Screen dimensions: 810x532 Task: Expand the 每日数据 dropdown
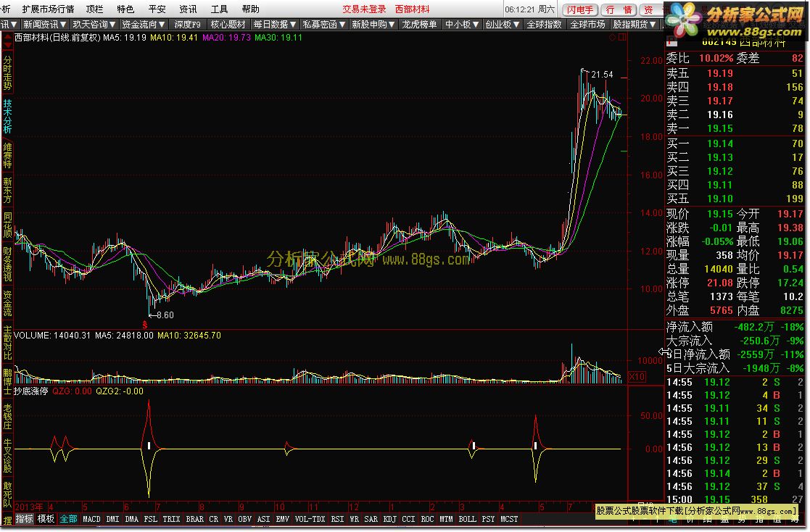275,24
